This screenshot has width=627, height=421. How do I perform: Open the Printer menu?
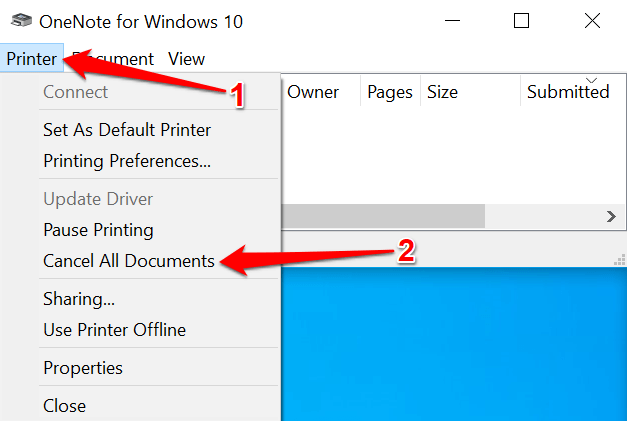coord(31,59)
